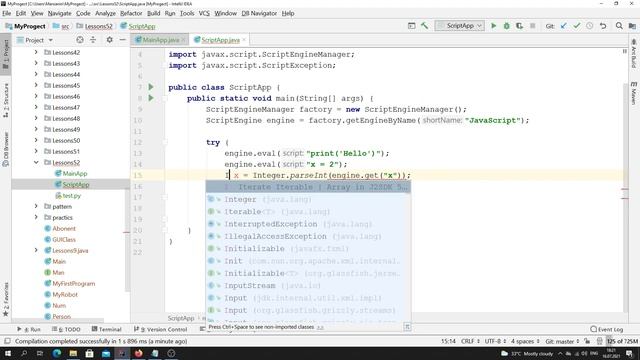Expand the Lessons42 folder

(x=36, y=52)
